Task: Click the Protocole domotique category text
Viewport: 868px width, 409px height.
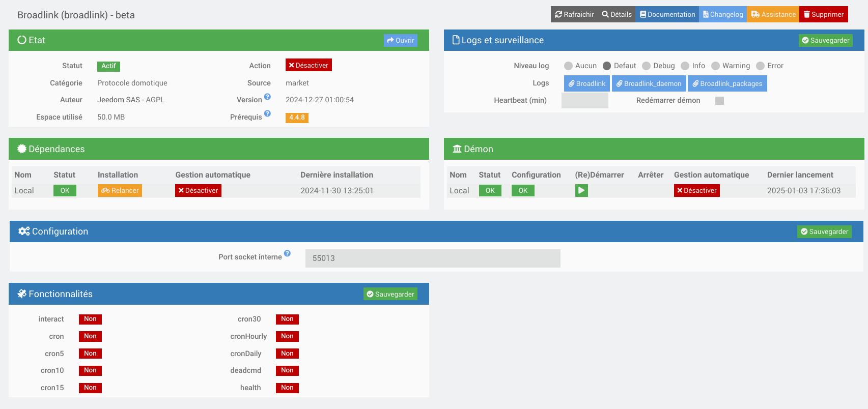Action: tap(132, 83)
